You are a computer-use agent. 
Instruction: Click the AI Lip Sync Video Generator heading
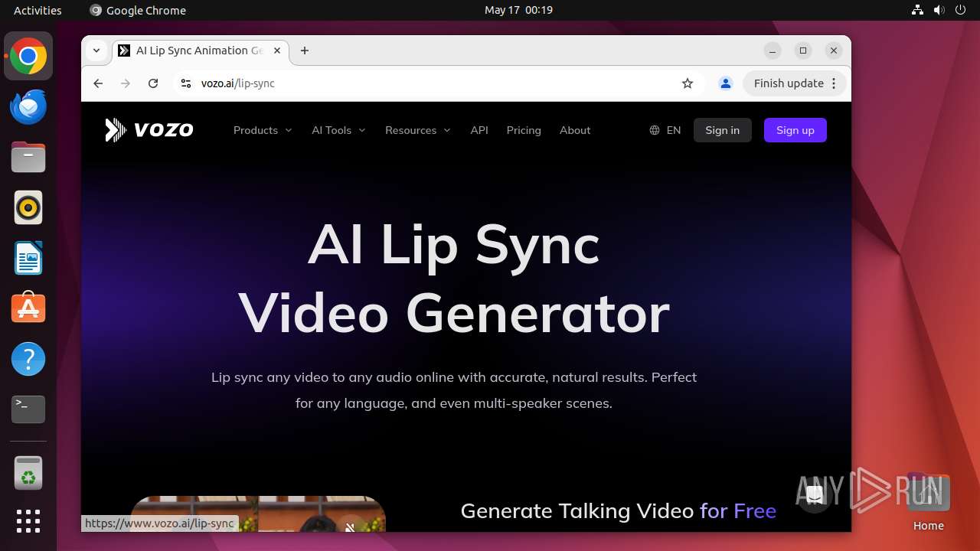point(454,279)
